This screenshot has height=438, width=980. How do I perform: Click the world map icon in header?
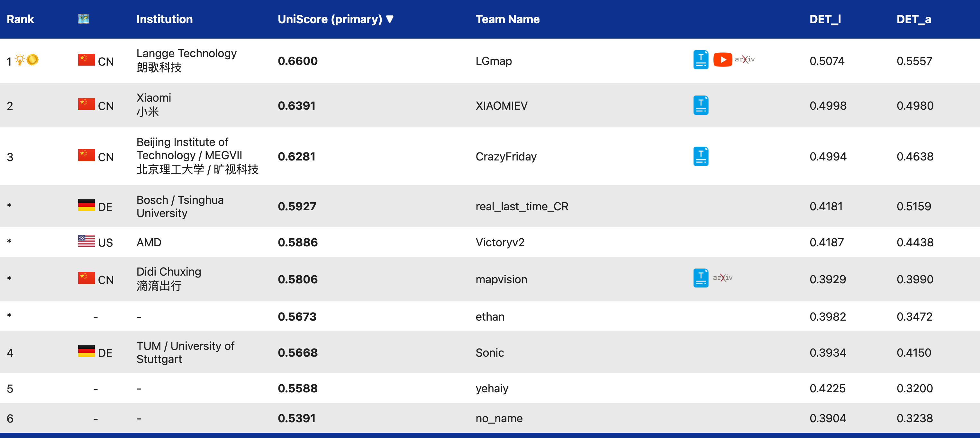pos(84,19)
